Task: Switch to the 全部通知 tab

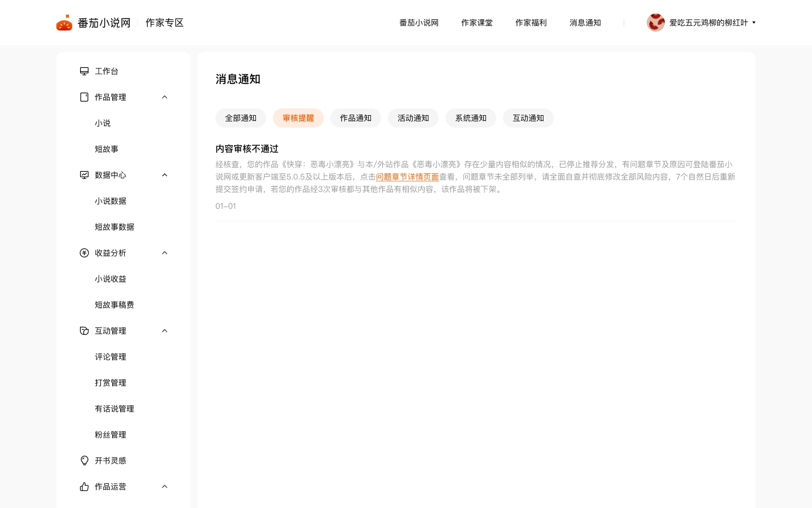Action: (241, 118)
